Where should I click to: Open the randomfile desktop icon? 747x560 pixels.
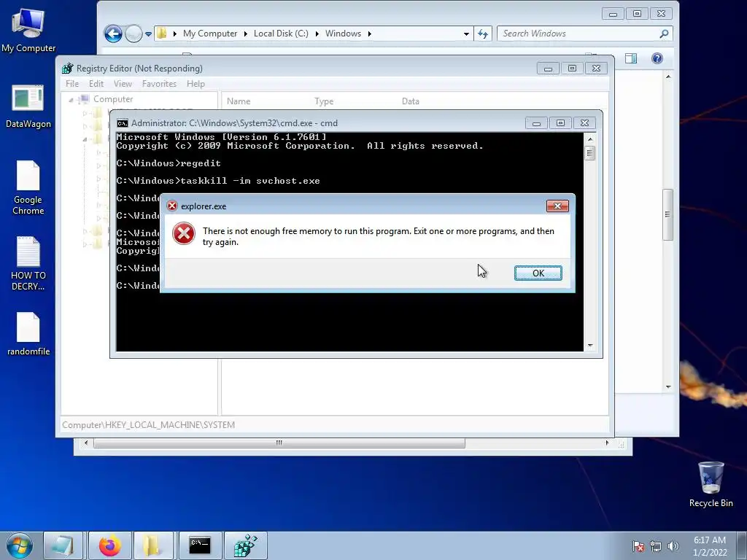[x=28, y=334]
